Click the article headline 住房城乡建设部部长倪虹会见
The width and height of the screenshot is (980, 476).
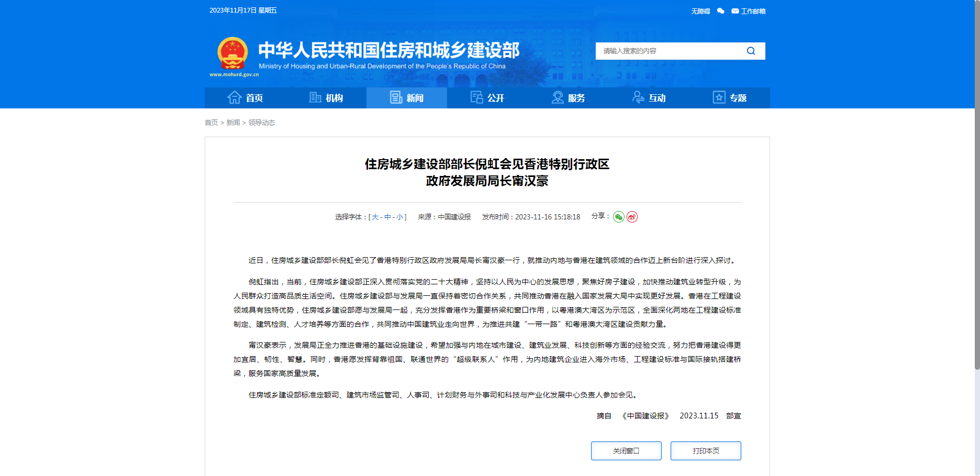coord(487,172)
